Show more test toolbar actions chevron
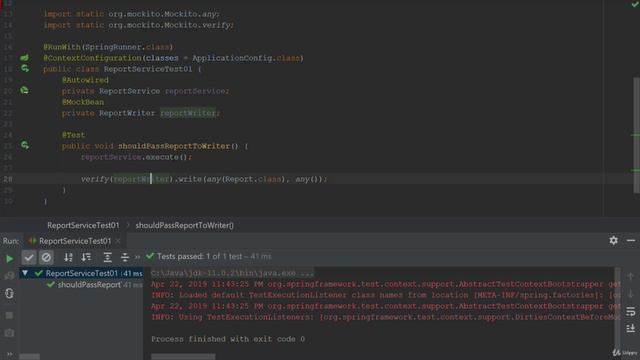The width and height of the screenshot is (640, 360). tap(138, 257)
